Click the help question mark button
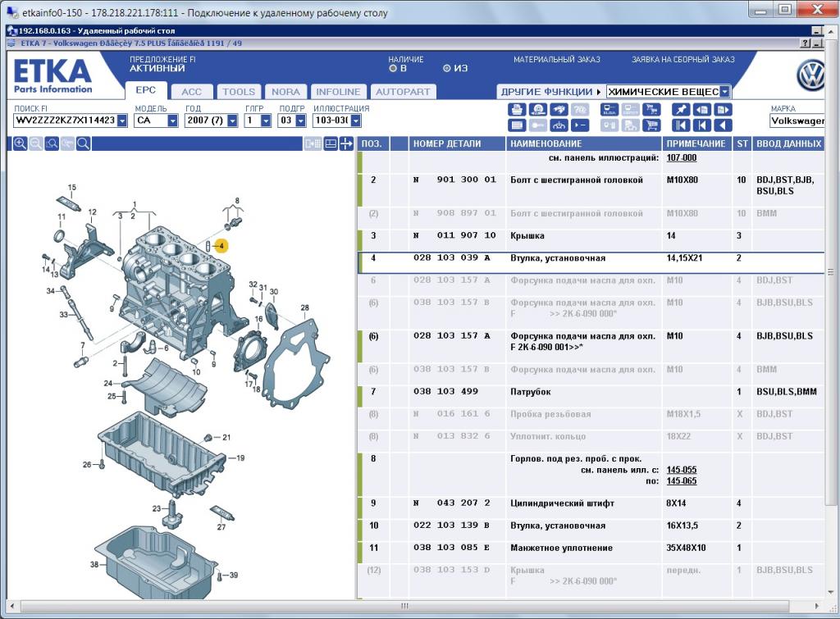Image resolution: width=840 pixels, height=619 pixels. click(x=806, y=43)
